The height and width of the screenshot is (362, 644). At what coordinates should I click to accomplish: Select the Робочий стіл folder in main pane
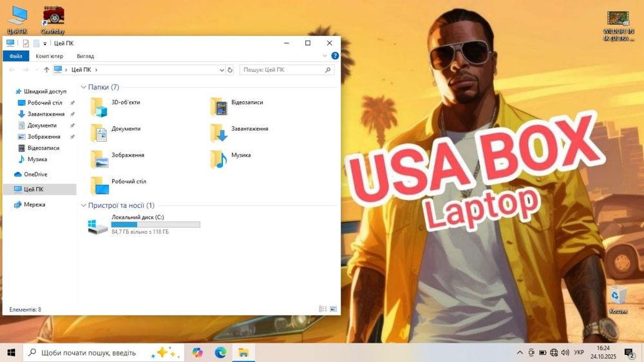(x=118, y=186)
